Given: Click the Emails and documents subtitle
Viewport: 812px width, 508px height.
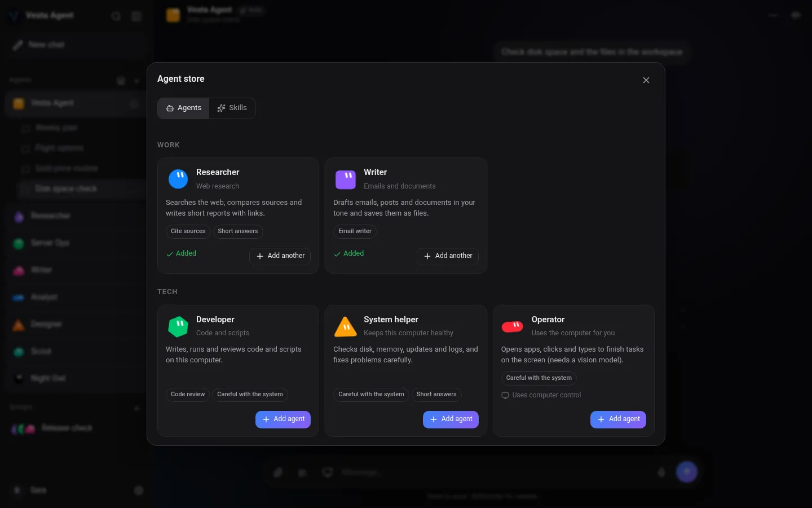Looking at the screenshot, I should pyautogui.click(x=400, y=186).
